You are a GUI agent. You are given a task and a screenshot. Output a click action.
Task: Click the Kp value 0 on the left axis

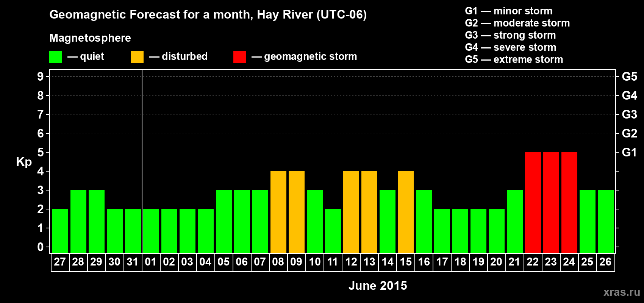[41, 247]
